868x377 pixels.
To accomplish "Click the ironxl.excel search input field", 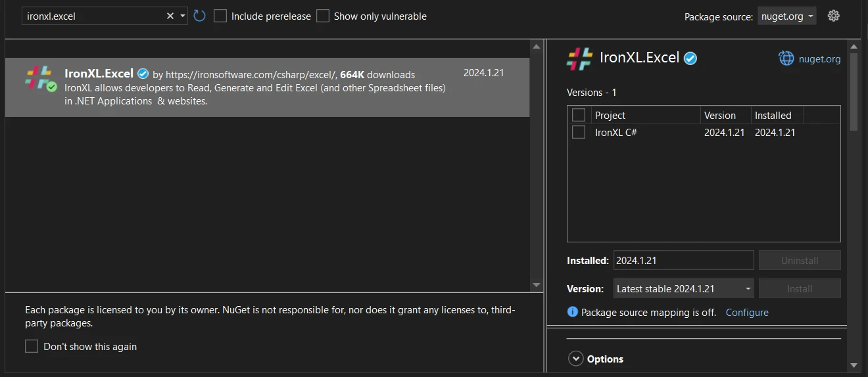I will [x=92, y=16].
